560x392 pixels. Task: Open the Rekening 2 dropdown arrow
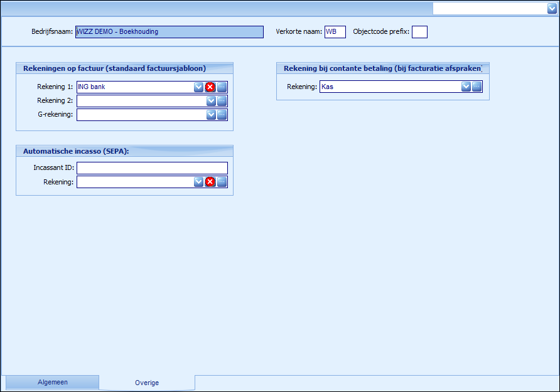tap(211, 101)
